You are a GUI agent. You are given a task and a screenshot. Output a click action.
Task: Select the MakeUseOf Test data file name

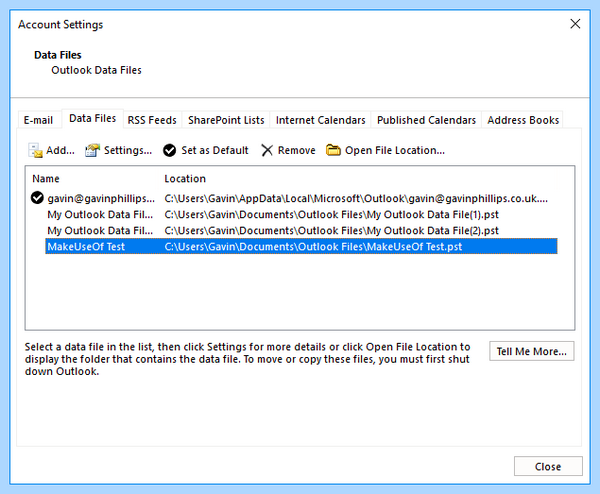tap(86, 246)
